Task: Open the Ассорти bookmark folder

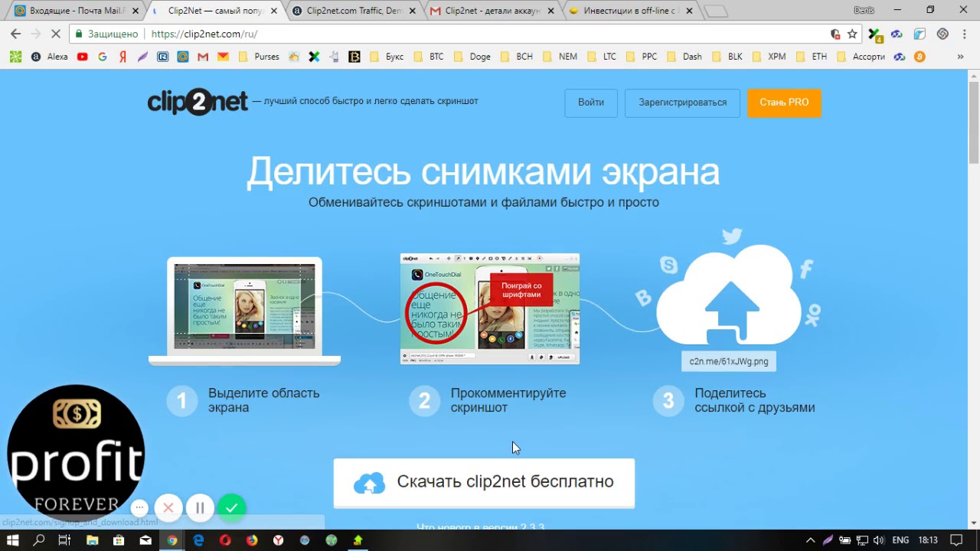Action: click(861, 57)
